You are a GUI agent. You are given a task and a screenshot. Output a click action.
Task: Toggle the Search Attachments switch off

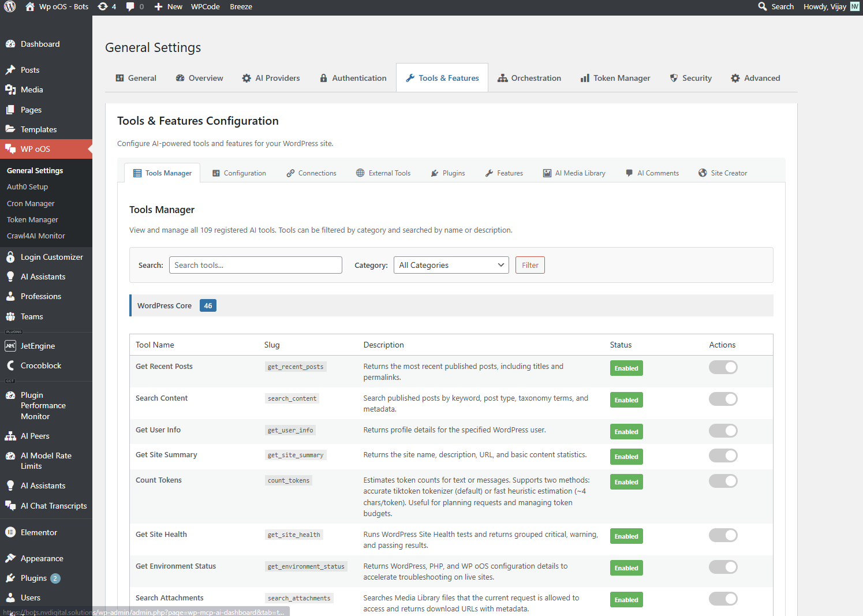pos(723,599)
